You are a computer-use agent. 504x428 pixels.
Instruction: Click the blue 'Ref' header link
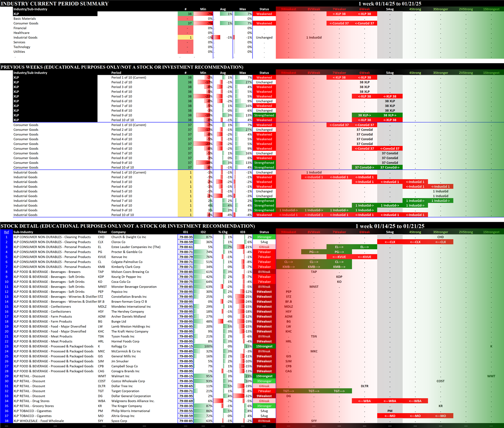(7, 232)
